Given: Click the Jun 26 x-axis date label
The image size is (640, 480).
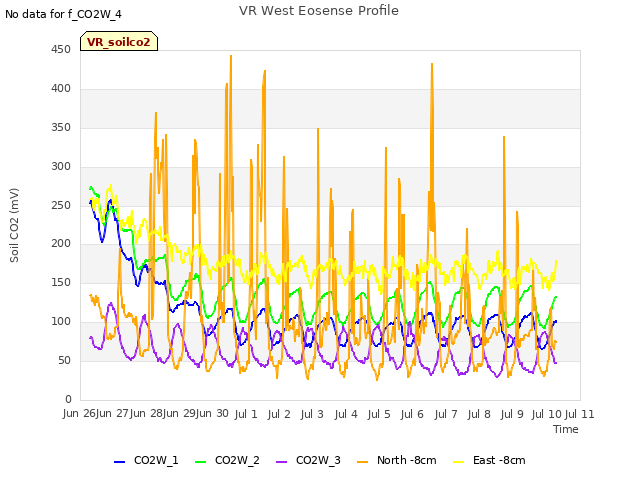Looking at the screenshot, I should 79,414.
